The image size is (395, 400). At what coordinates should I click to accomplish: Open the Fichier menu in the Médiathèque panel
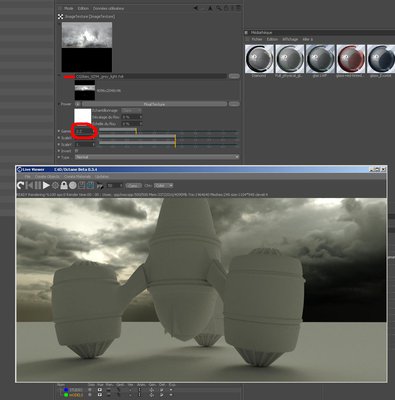[257, 39]
